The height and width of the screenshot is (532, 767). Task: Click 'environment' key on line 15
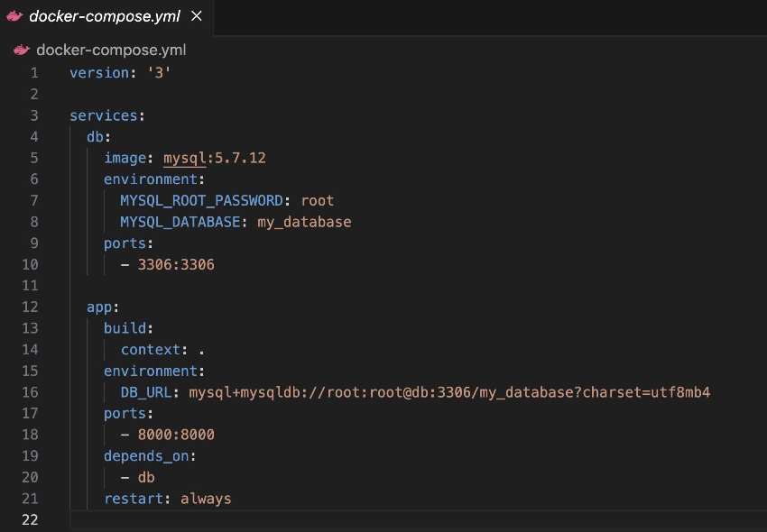pos(150,371)
